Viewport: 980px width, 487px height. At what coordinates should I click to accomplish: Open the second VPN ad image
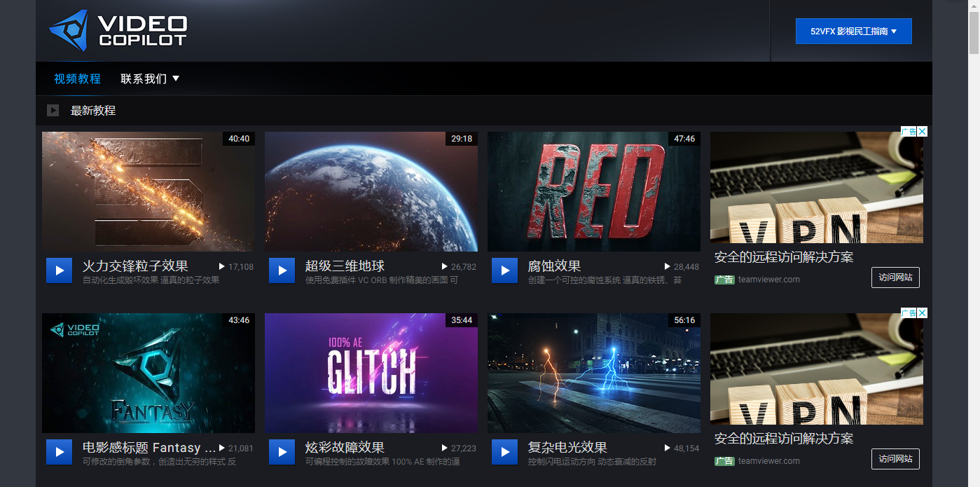(x=817, y=369)
